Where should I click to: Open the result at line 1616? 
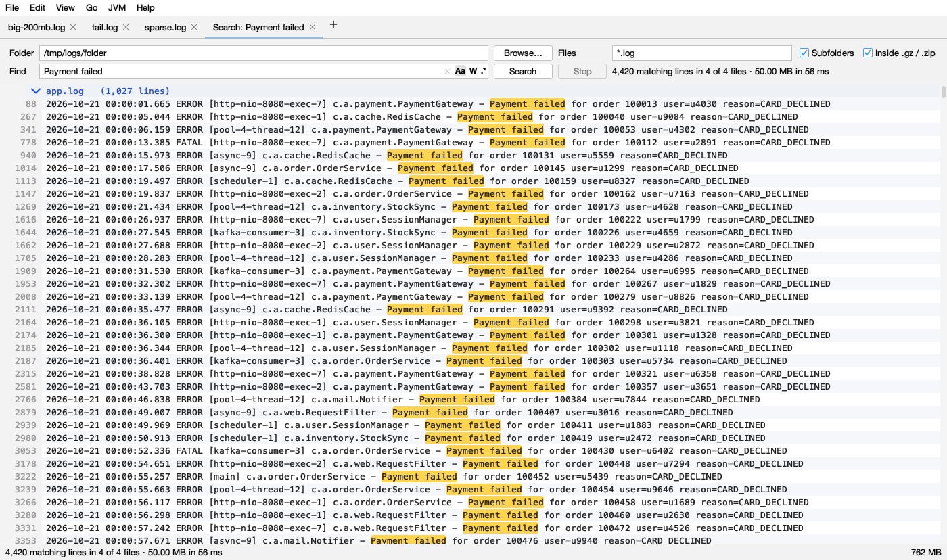471,220
